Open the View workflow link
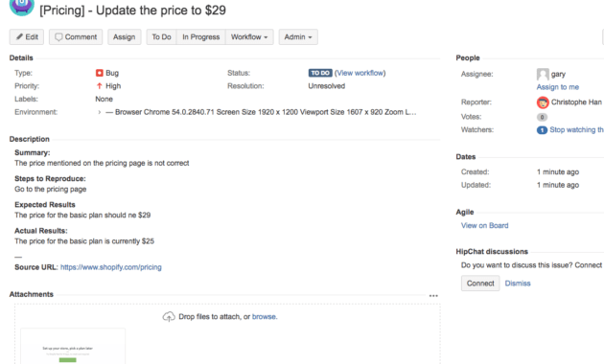The width and height of the screenshot is (604, 364). (360, 73)
